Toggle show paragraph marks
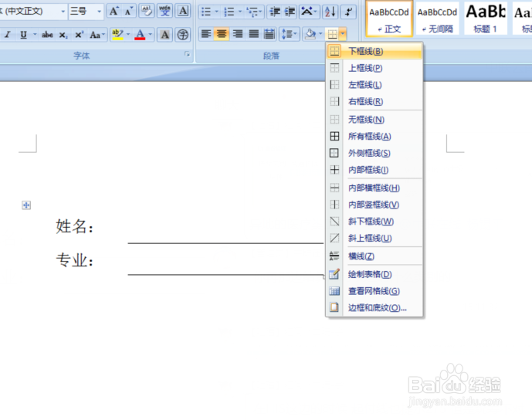This screenshot has width=532, height=420. pyautogui.click(x=348, y=12)
